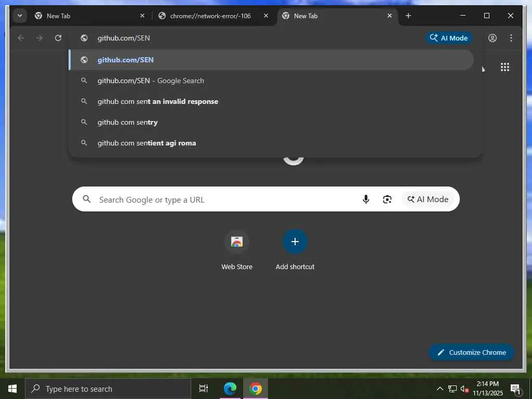Open the muted volume tray icon
This screenshot has width=532, height=399.
(x=464, y=389)
